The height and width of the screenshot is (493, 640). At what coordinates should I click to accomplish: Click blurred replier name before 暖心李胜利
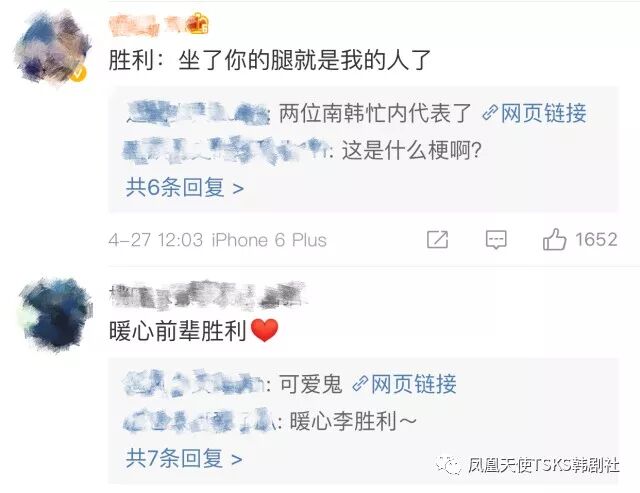(x=201, y=421)
